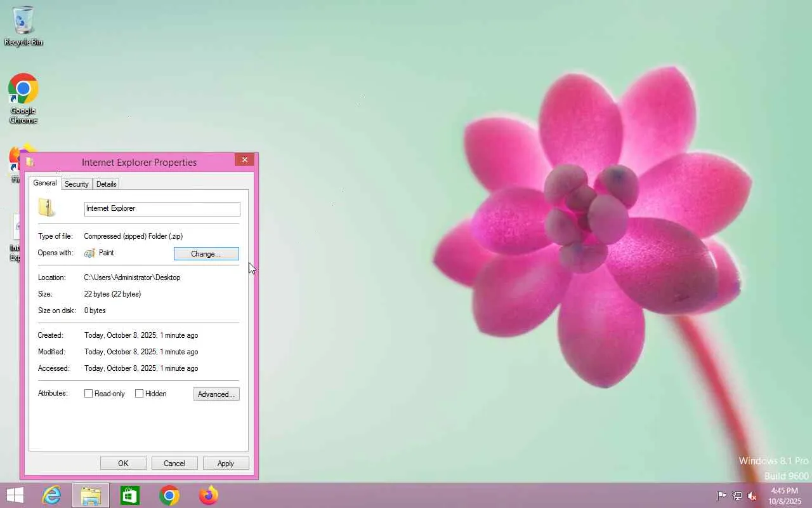This screenshot has height=508, width=812.
Task: Click the Change... button for Opens with
Action: pos(206,253)
